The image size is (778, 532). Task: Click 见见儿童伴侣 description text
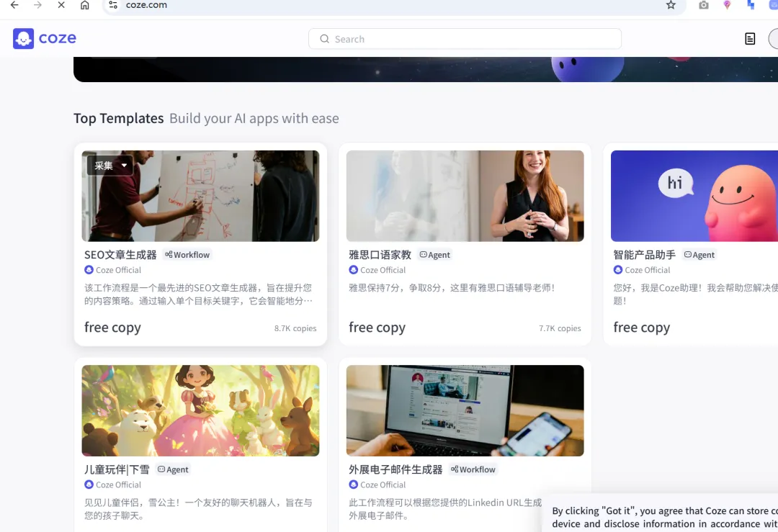199,509
